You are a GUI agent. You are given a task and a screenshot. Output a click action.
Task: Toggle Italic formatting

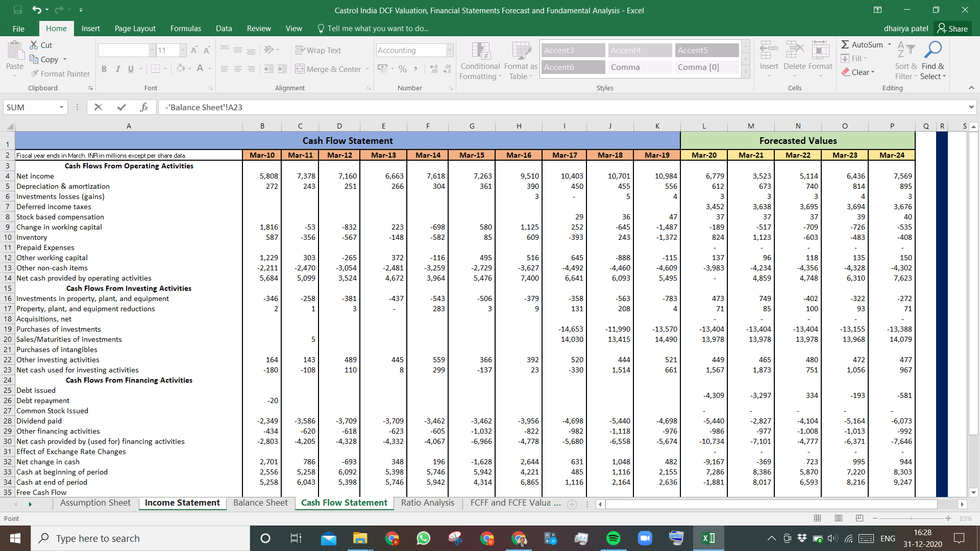(117, 69)
